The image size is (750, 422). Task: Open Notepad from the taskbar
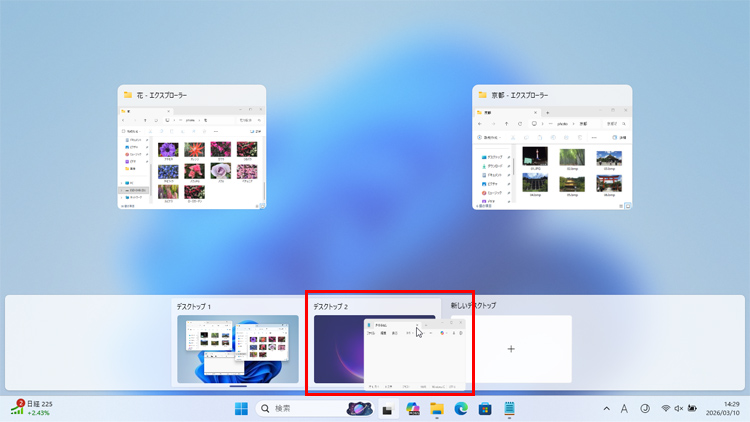pyautogui.click(x=509, y=408)
